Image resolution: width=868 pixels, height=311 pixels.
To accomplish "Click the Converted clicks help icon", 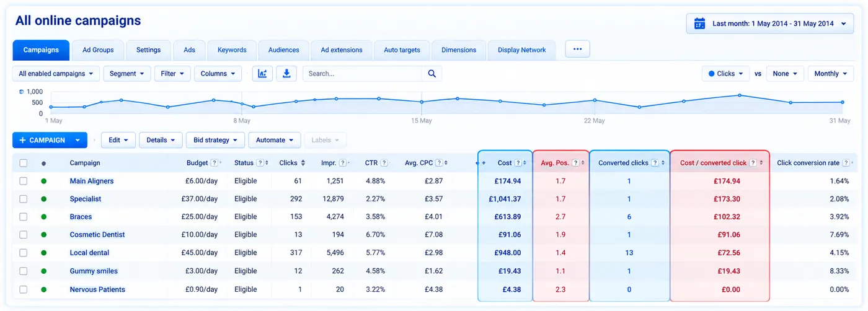I will click(655, 163).
